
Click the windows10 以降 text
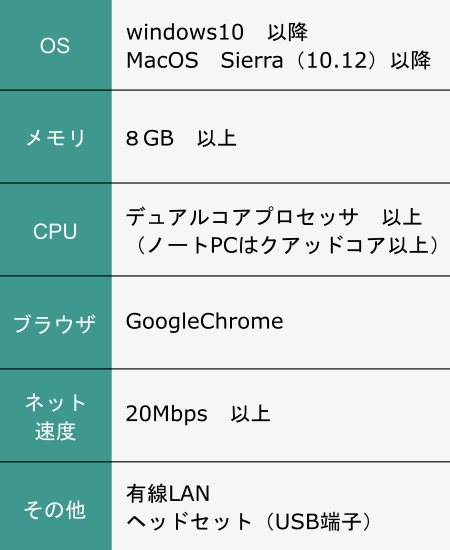click(x=217, y=32)
